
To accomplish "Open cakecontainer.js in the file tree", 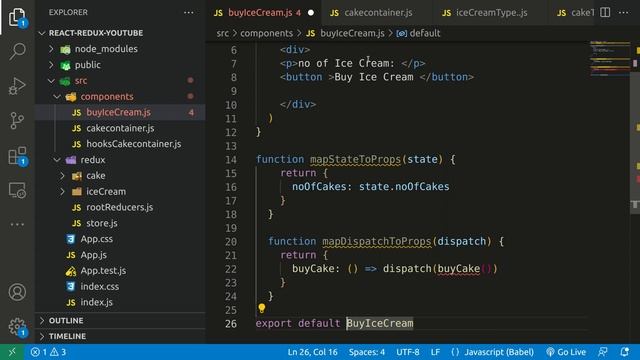I will point(120,128).
